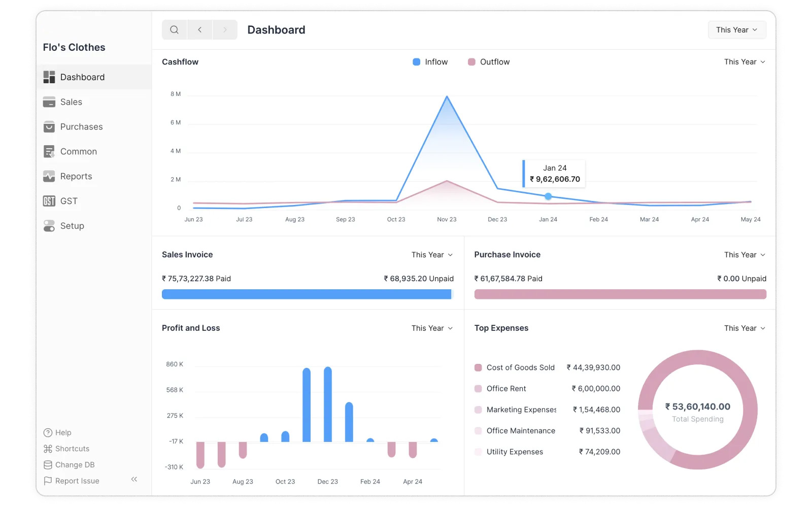The height and width of the screenshot is (507, 812).
Task: Open Setup toggle-shaped icon
Action: pos(49,226)
